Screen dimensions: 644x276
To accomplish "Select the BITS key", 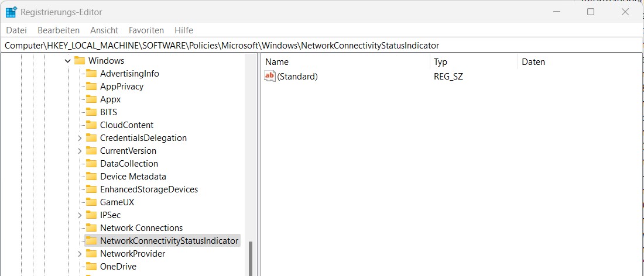I will click(x=108, y=112).
